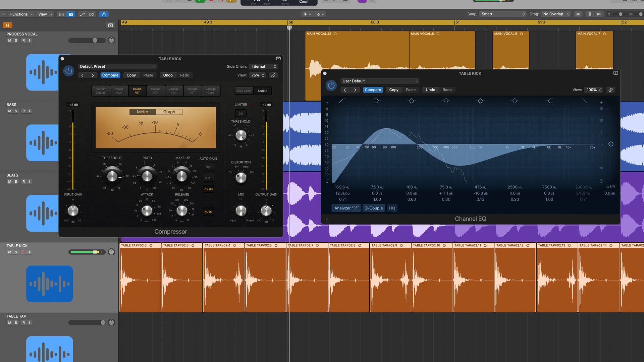Viewport: 644px width, 362px height.
Task: Click the horizontal auto zoom icon
Action: [x=599, y=14]
